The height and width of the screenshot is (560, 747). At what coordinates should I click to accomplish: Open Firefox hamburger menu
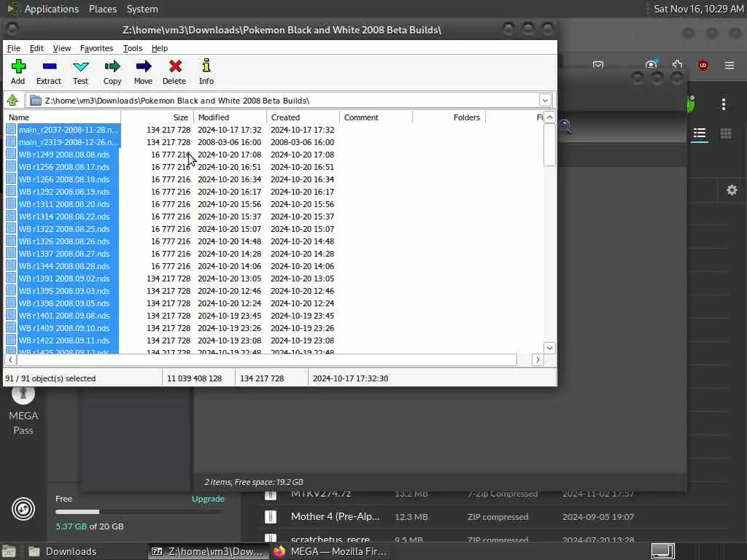(729, 65)
